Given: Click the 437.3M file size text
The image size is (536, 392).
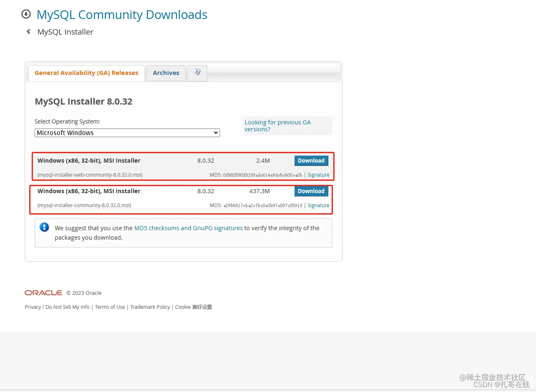Looking at the screenshot, I should click(x=260, y=191).
